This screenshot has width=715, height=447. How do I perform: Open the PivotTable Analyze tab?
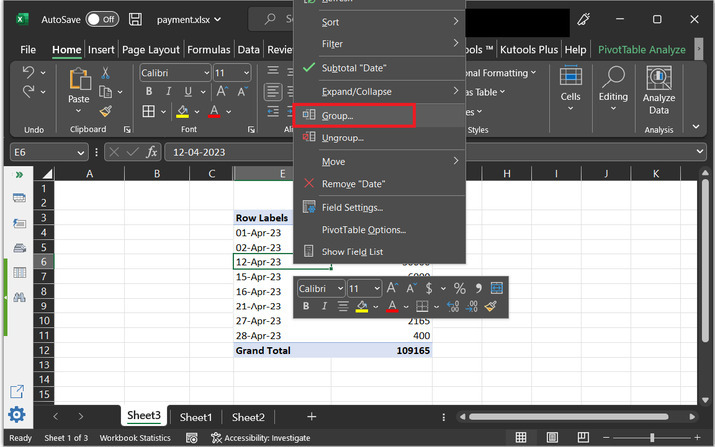[642, 49]
